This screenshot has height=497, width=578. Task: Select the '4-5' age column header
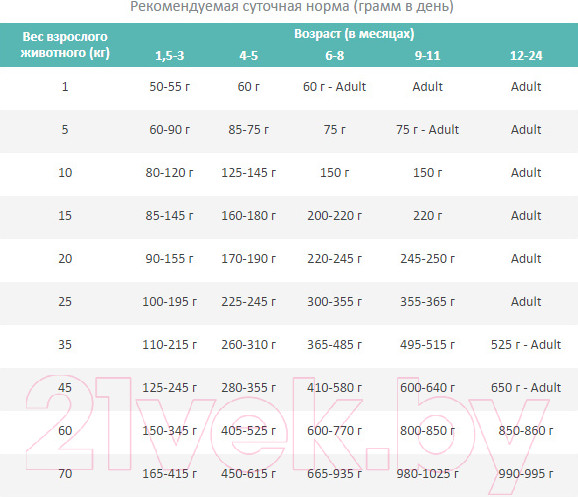click(x=248, y=56)
